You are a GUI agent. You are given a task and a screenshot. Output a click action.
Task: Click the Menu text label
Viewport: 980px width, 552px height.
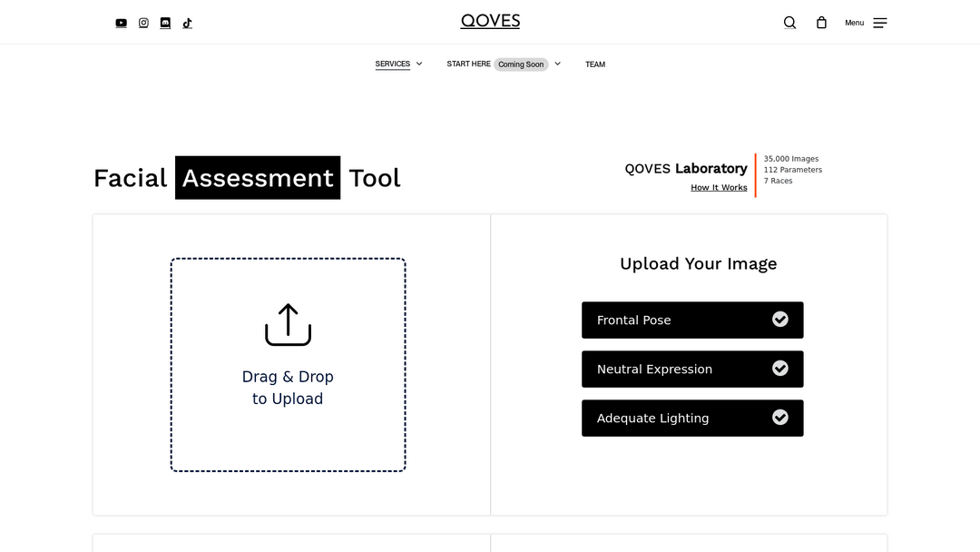tap(855, 23)
